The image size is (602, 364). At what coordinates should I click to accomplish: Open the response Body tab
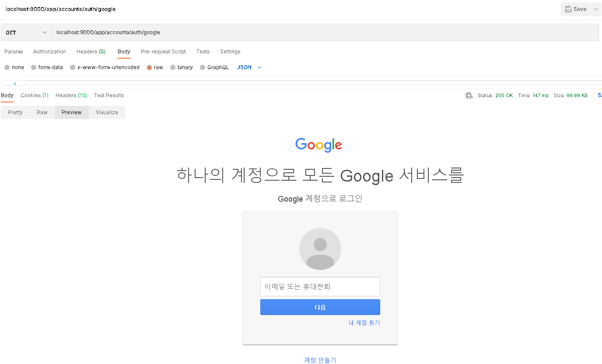7,95
